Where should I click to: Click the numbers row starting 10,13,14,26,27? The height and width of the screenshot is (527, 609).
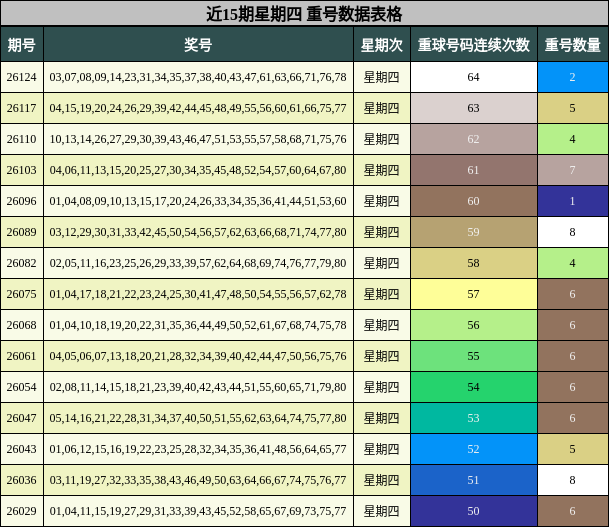point(198,139)
